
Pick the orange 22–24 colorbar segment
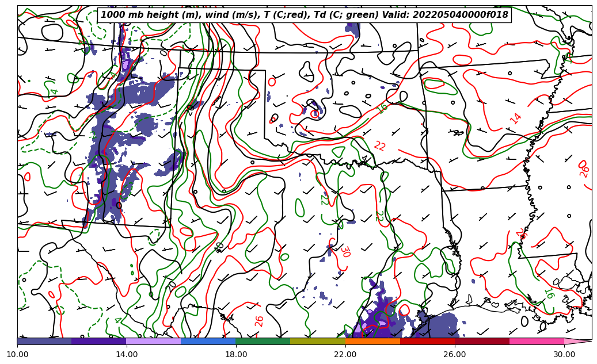pos(372,341)
